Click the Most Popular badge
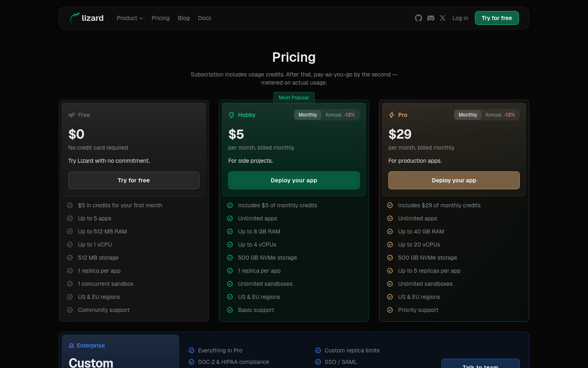The height and width of the screenshot is (368, 588). click(x=294, y=98)
